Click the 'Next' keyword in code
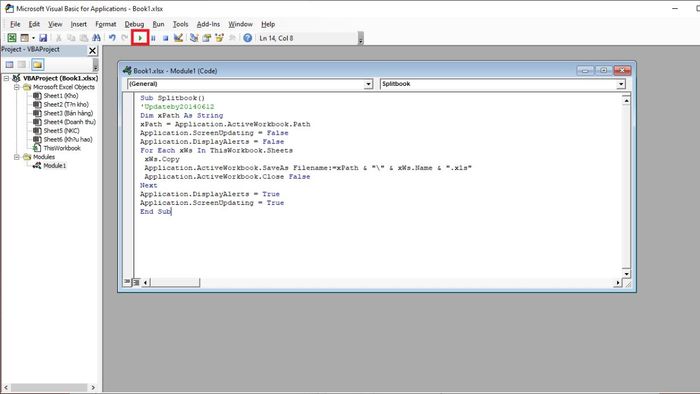700x394 pixels. coord(149,185)
